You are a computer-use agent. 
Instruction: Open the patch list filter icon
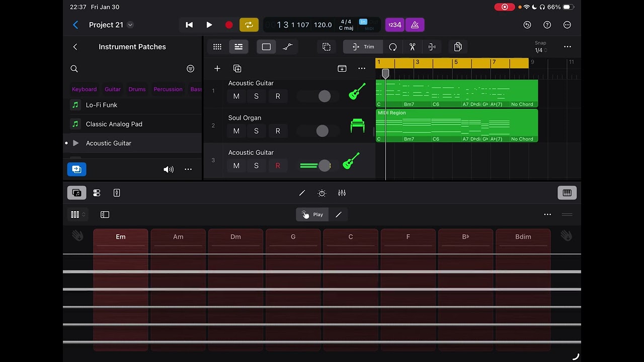pyautogui.click(x=190, y=68)
